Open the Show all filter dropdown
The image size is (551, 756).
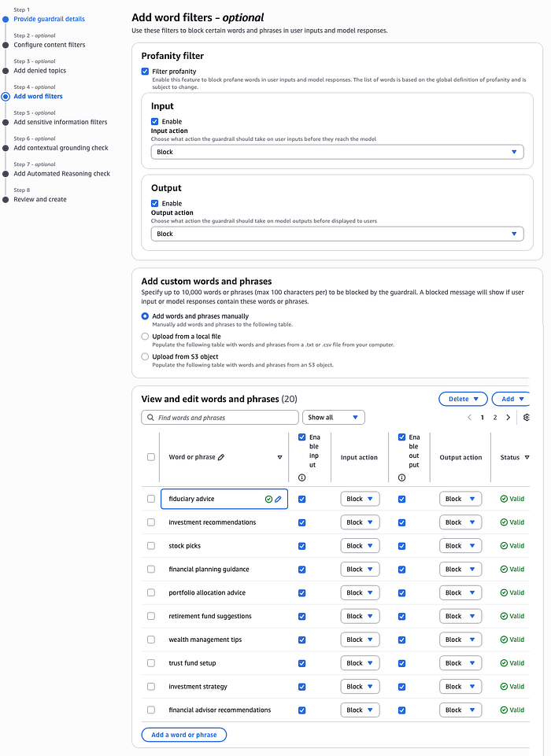333,418
